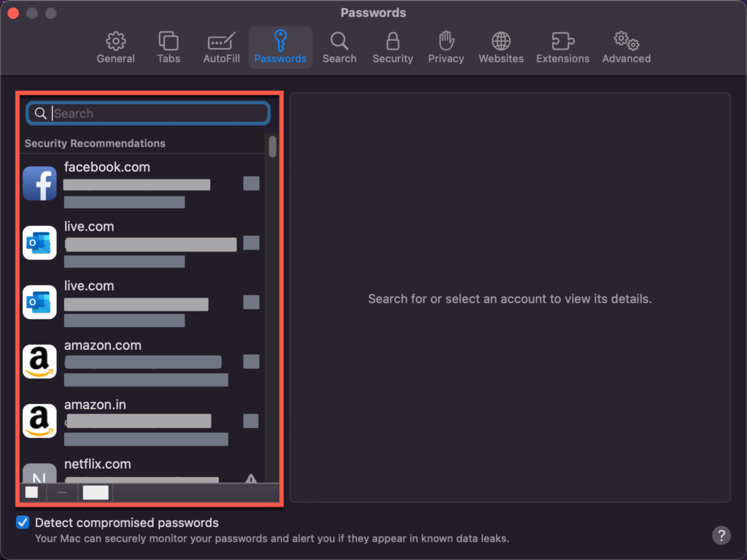Open the AutoFill preferences pane

click(x=222, y=47)
